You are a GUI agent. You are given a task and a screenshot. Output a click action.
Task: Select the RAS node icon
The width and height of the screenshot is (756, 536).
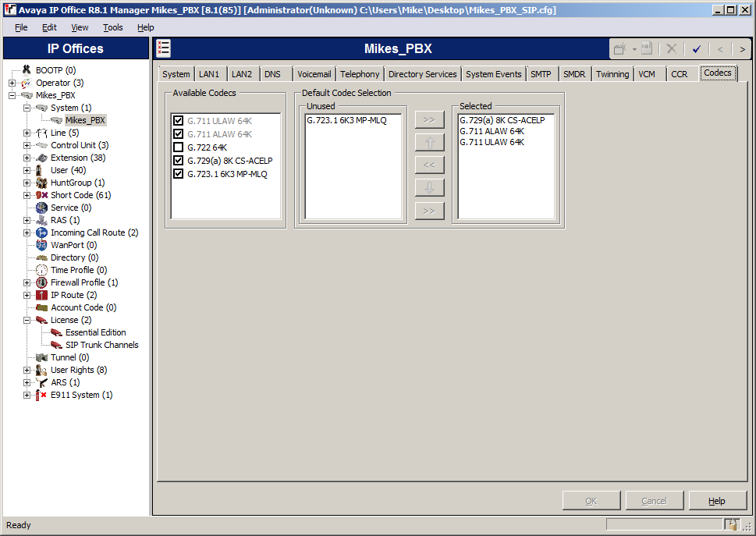[x=42, y=220]
